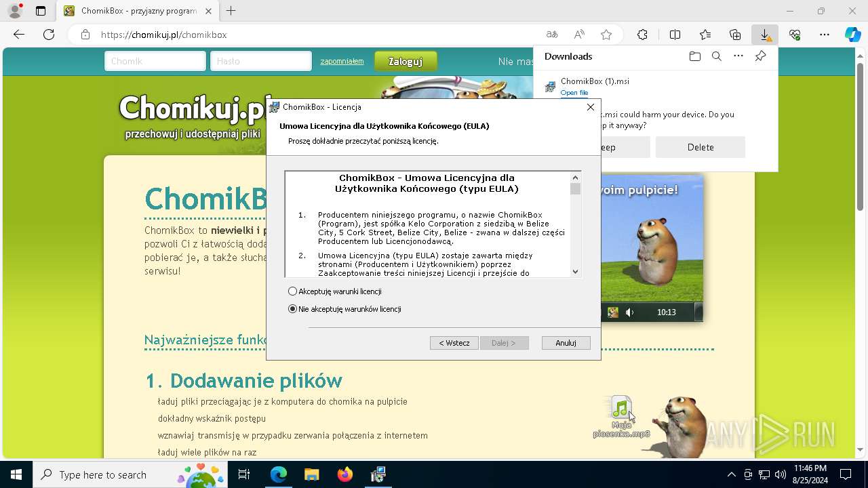Click Delete in the download warning
The width and height of the screenshot is (868, 488).
tap(701, 147)
